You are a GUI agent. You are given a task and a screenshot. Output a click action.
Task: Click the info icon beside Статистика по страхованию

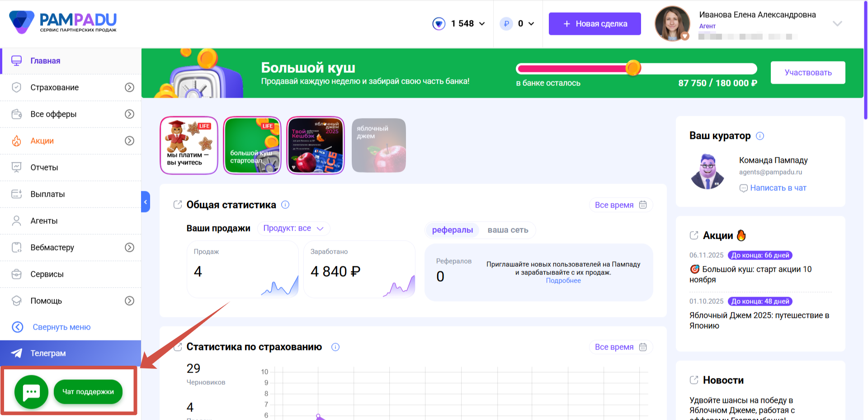[x=335, y=347]
